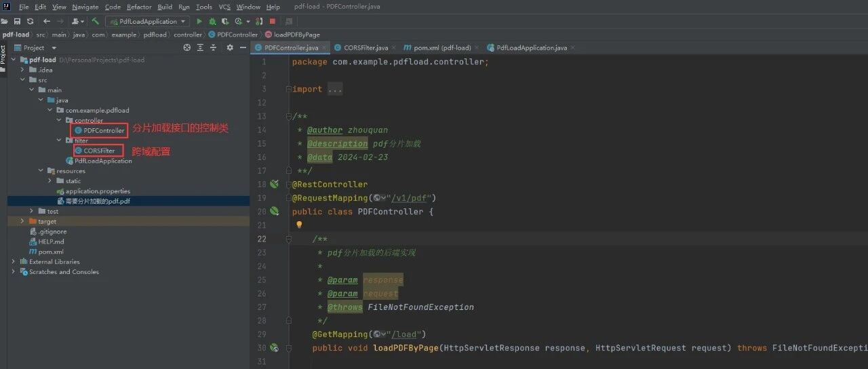
Task: Run PdfLoadApplication with the green play icon
Action: [199, 22]
